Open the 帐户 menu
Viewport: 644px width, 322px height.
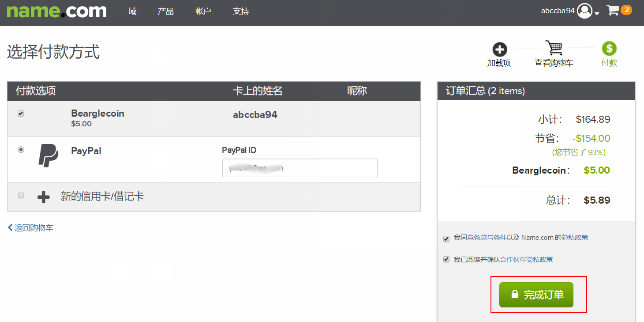pyautogui.click(x=203, y=11)
